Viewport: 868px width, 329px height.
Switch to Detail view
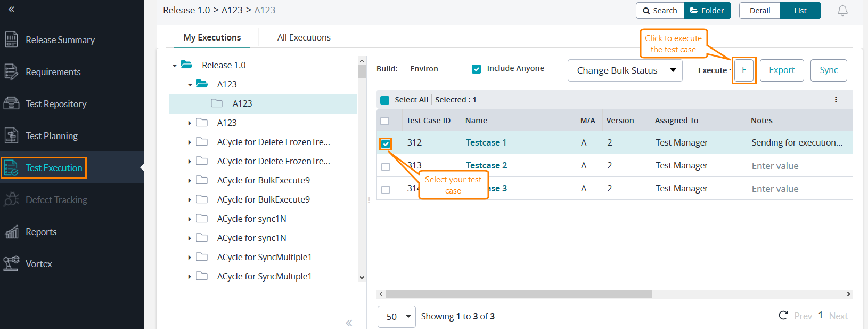coord(759,11)
